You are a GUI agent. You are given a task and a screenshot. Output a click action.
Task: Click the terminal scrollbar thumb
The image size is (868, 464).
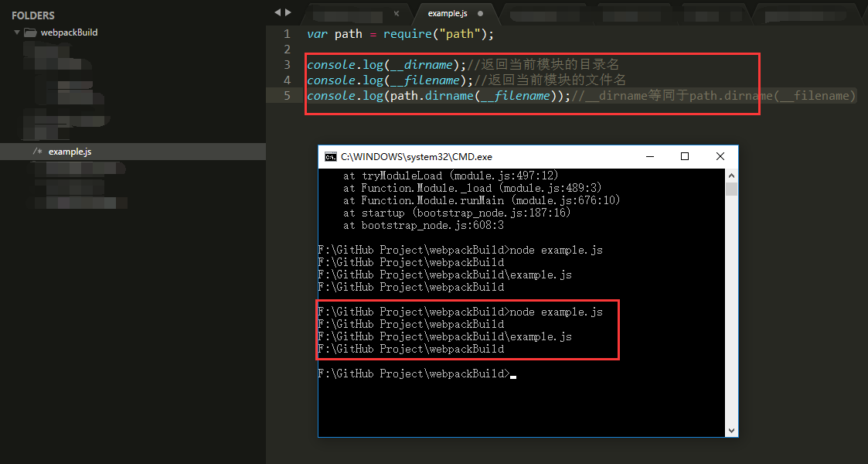pos(731,189)
